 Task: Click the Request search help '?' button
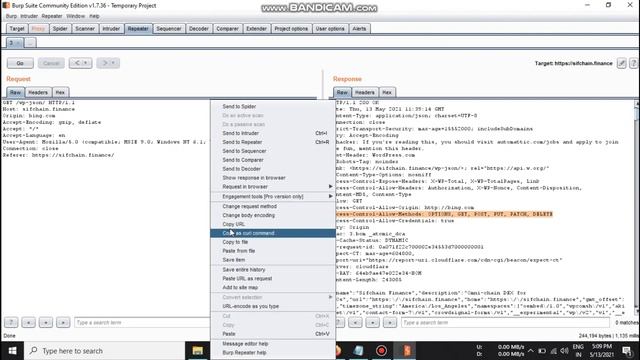click(11, 322)
